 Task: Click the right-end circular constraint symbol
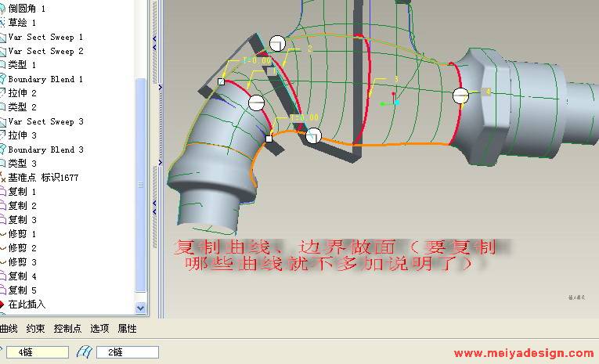[x=460, y=96]
